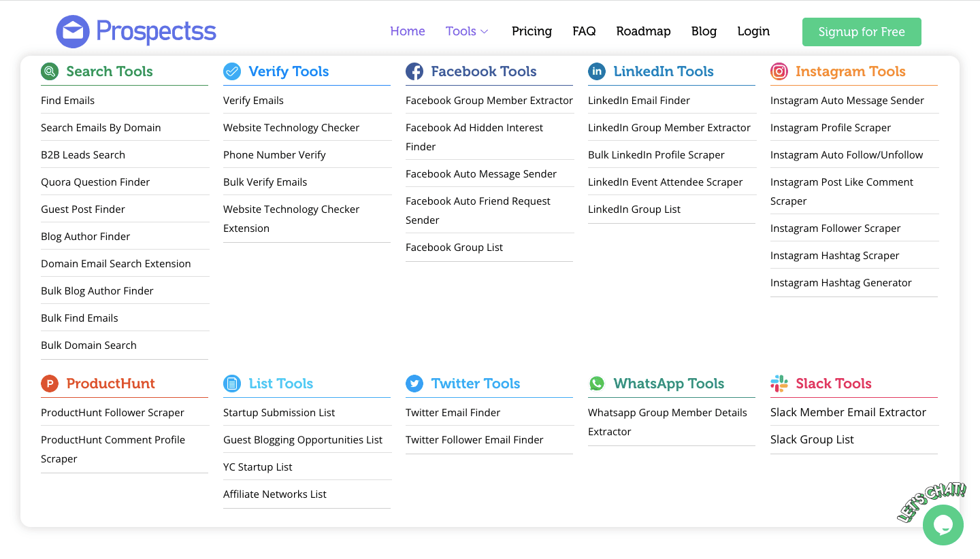Screen dimensions: 980x559
Task: Select Blog Author Finder, not Bulk
Action: 85,237
